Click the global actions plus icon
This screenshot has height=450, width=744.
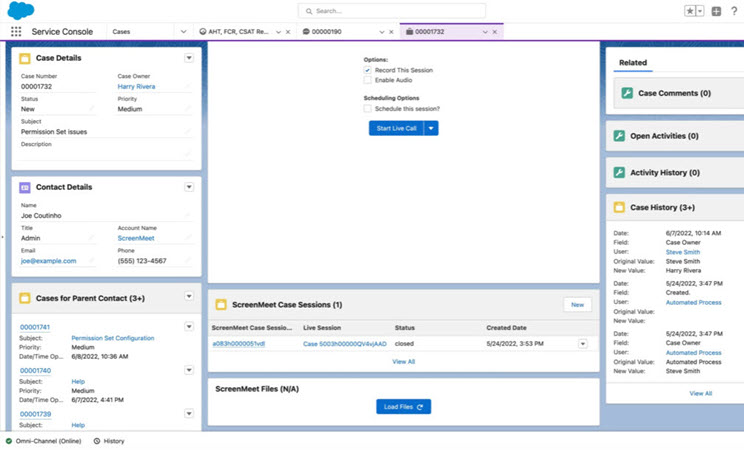click(x=716, y=11)
